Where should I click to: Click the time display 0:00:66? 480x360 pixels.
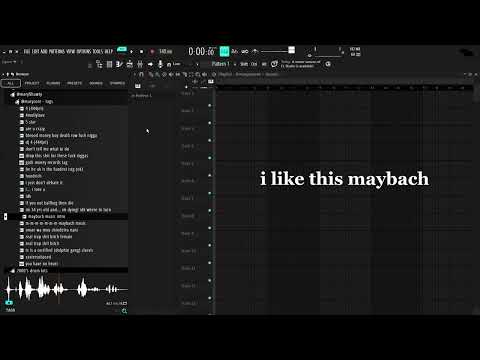(x=202, y=51)
